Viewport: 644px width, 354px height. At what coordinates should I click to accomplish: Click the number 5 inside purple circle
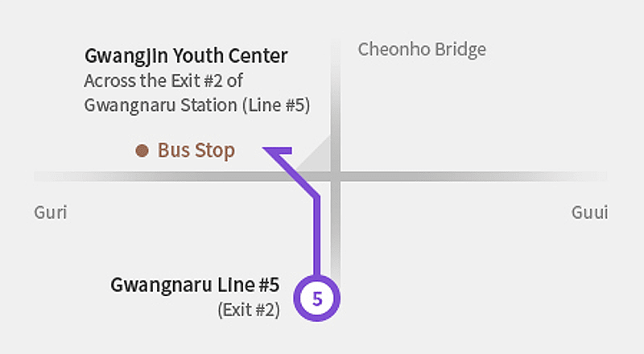click(x=317, y=299)
